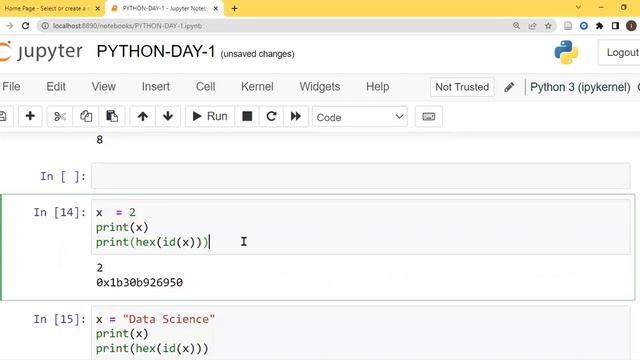Image resolution: width=640 pixels, height=360 pixels.
Task: Go forward in browser history
Action: coord(9,26)
